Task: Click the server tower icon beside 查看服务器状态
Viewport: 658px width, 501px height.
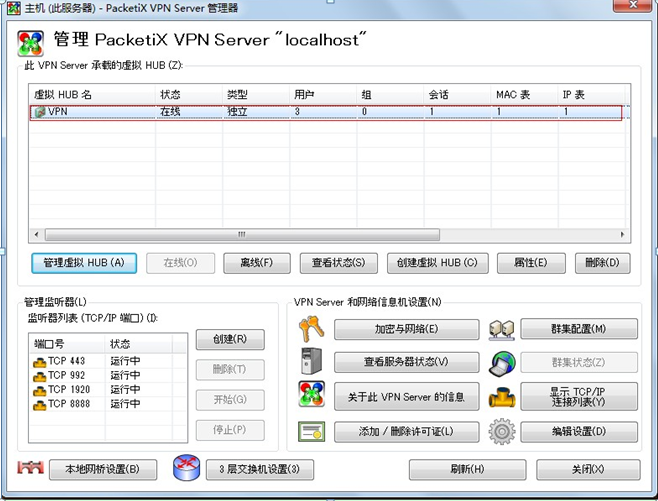Action: [x=311, y=361]
